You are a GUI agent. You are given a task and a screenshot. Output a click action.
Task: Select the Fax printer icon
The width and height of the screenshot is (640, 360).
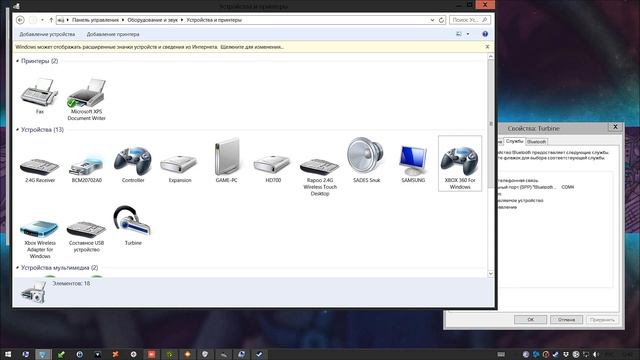click(x=39, y=96)
